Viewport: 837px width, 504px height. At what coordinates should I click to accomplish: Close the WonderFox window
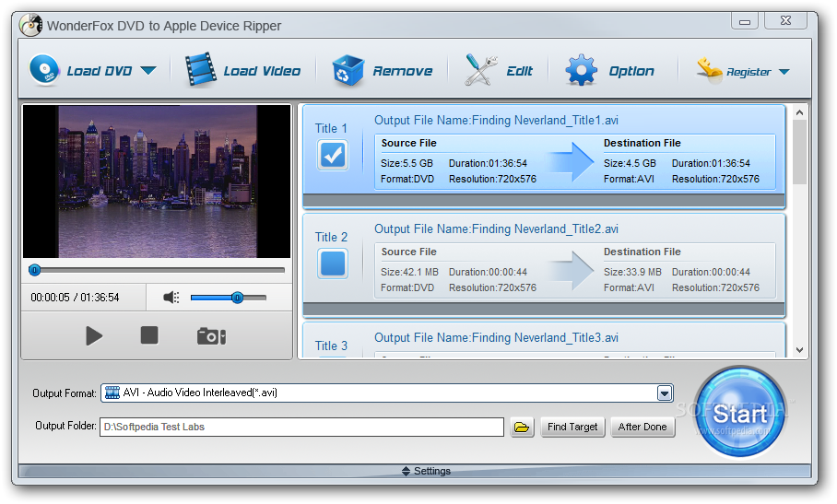pyautogui.click(x=785, y=21)
